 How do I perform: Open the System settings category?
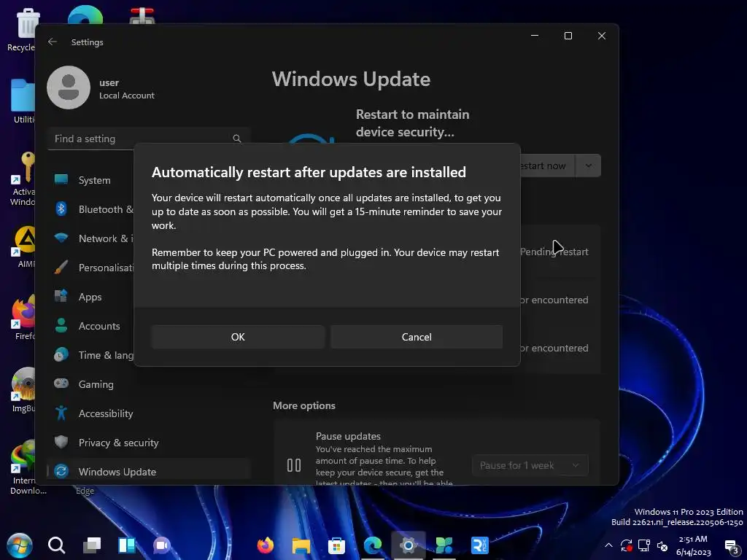coord(94,180)
